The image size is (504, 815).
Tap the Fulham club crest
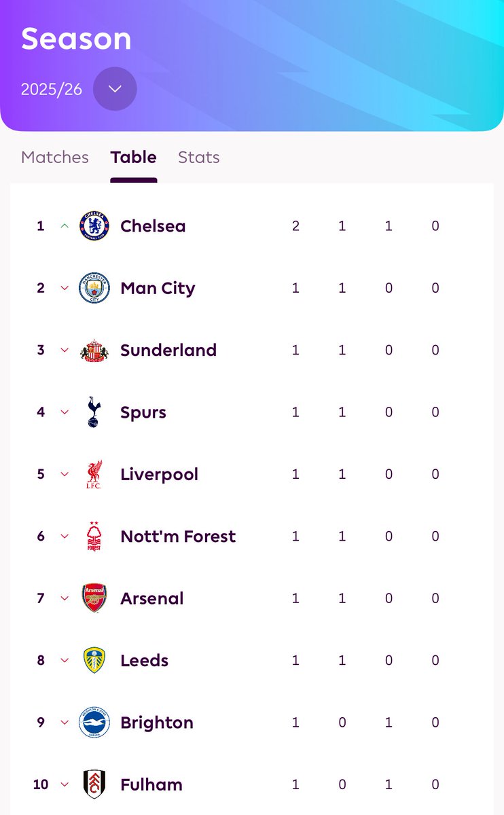(x=94, y=784)
